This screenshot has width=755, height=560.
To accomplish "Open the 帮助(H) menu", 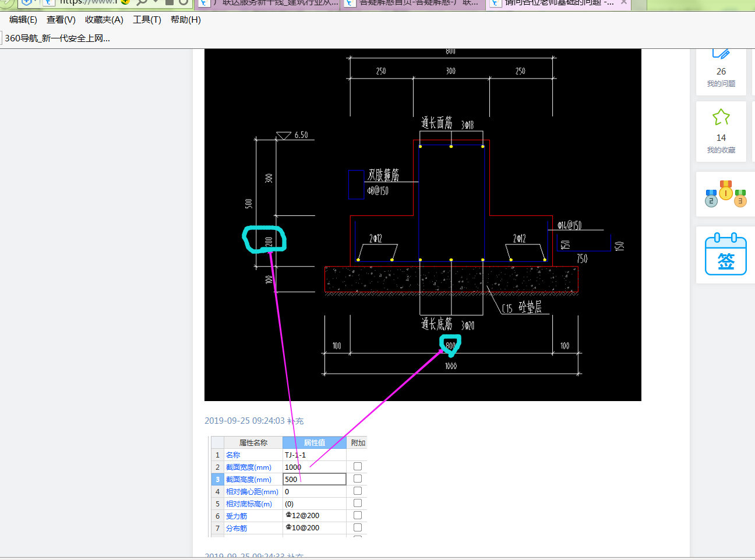I will [186, 20].
